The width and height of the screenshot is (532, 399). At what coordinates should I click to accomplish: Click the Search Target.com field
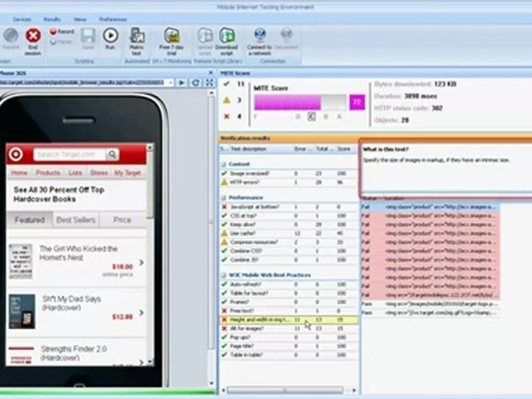(70, 155)
